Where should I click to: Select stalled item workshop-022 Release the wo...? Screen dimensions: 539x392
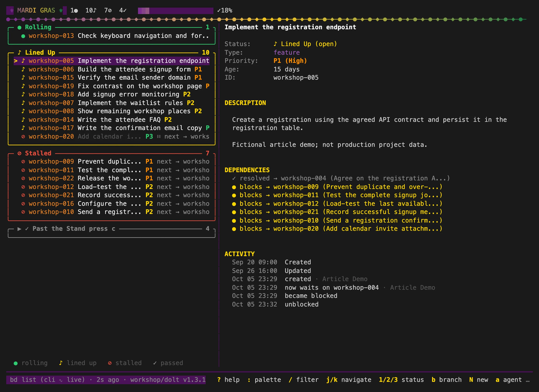pos(111,178)
